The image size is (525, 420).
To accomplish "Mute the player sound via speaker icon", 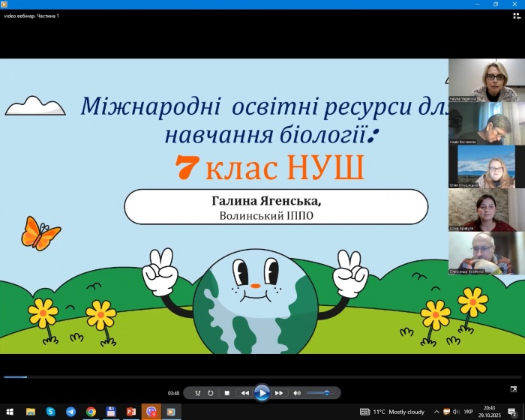I will coord(297,393).
